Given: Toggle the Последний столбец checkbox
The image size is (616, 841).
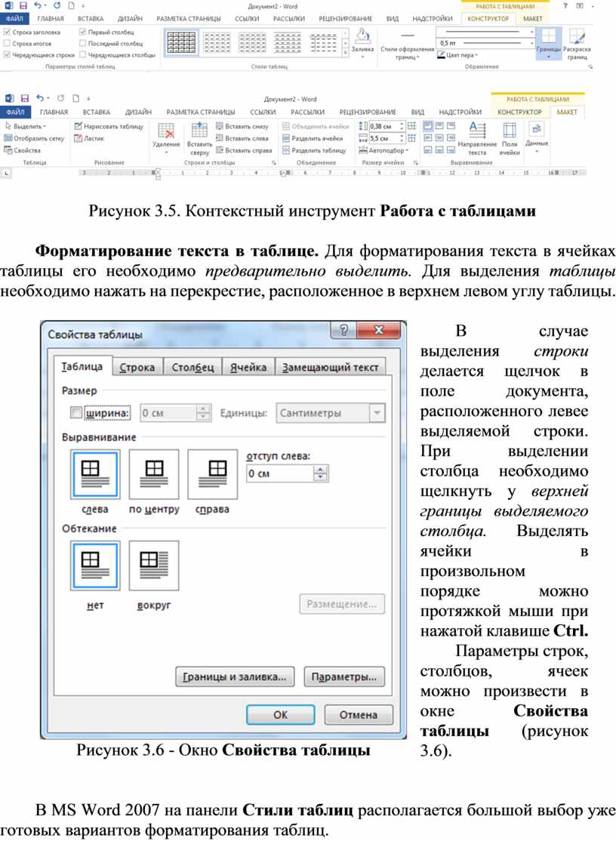Looking at the screenshot, I should coord(82,44).
